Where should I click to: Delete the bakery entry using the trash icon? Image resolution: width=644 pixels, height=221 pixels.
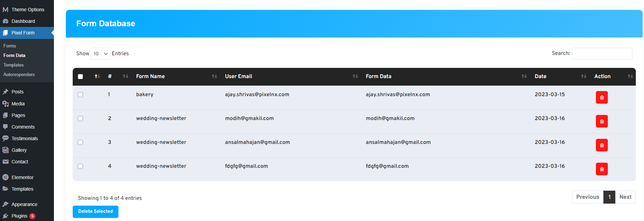(x=601, y=98)
